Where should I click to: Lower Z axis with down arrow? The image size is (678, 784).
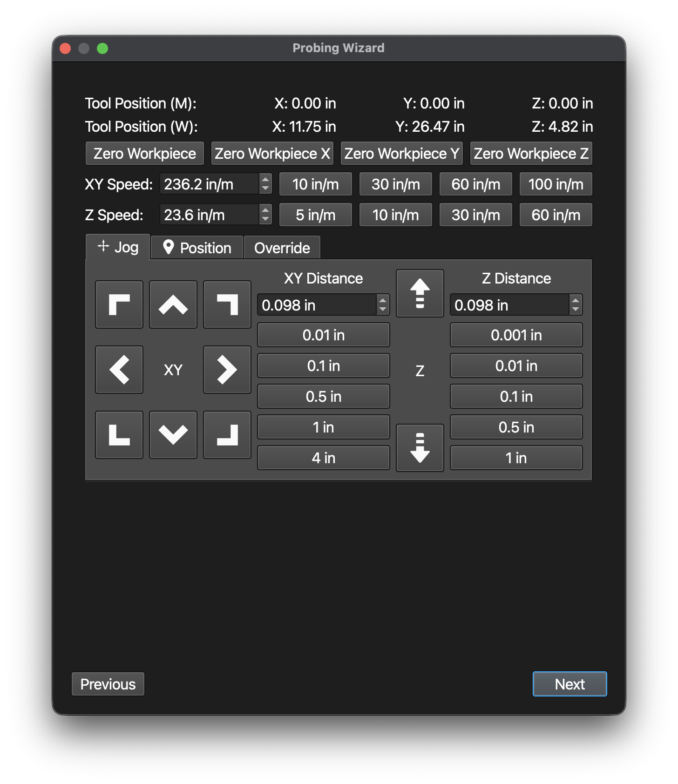click(420, 448)
